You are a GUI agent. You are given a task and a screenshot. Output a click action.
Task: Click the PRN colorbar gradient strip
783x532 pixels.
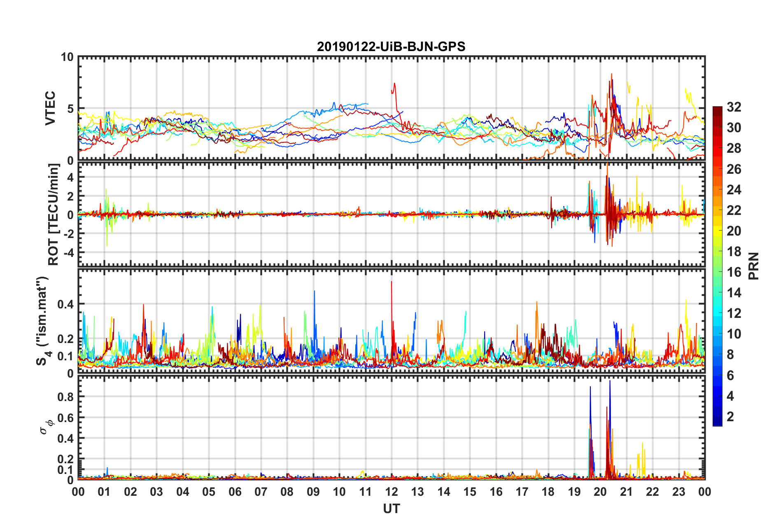click(718, 266)
